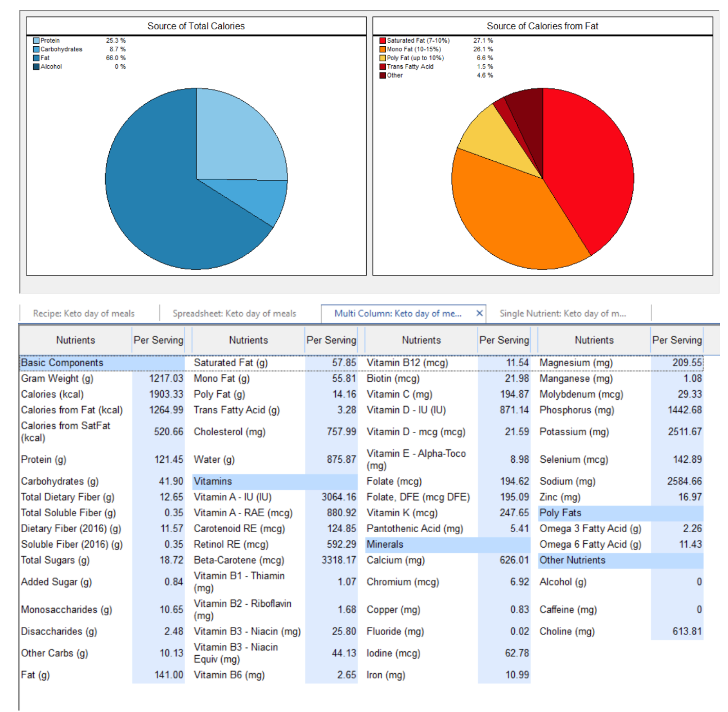Click the Vitamin A - IU (IU) label
Screen dimensions: 728x712
coord(232,497)
